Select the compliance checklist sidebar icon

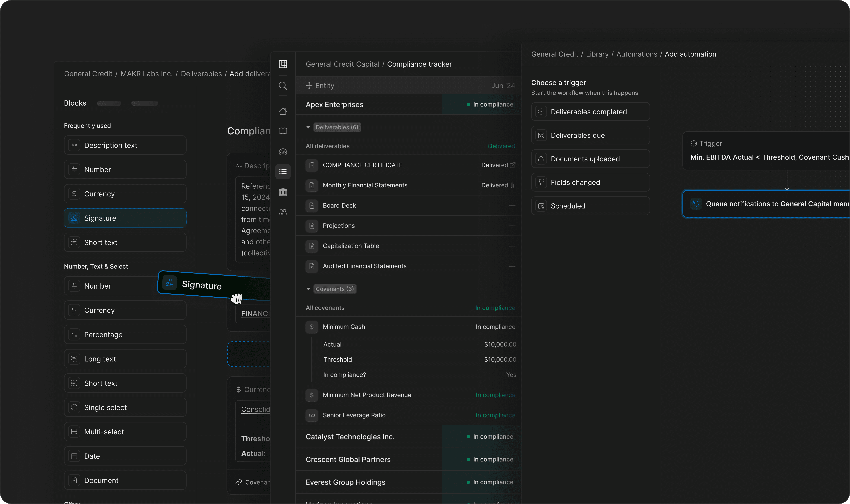tap(283, 172)
